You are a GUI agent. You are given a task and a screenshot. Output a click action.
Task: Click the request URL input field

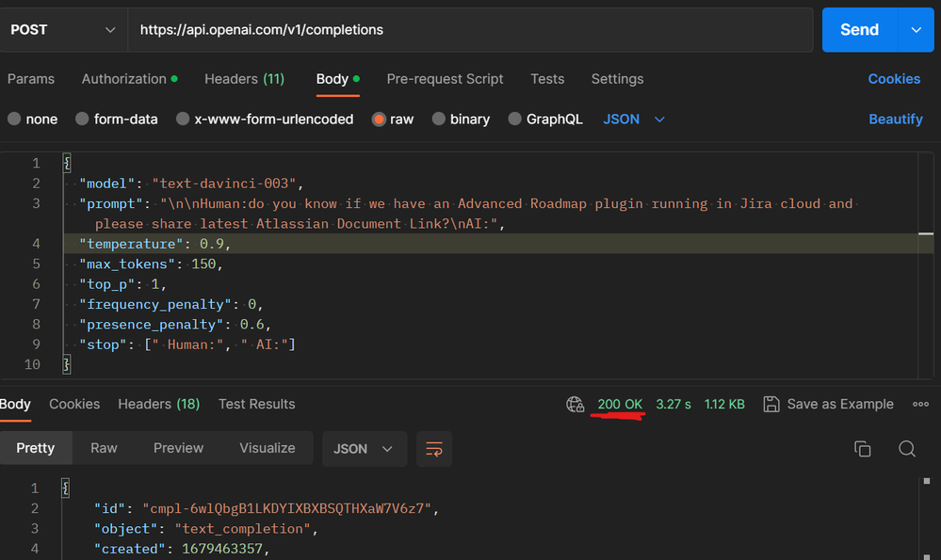coord(377,29)
